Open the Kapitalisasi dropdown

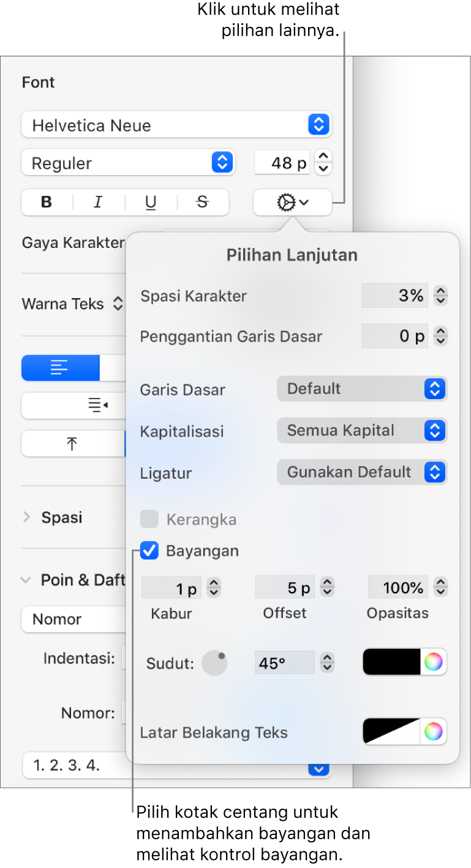[x=362, y=430]
